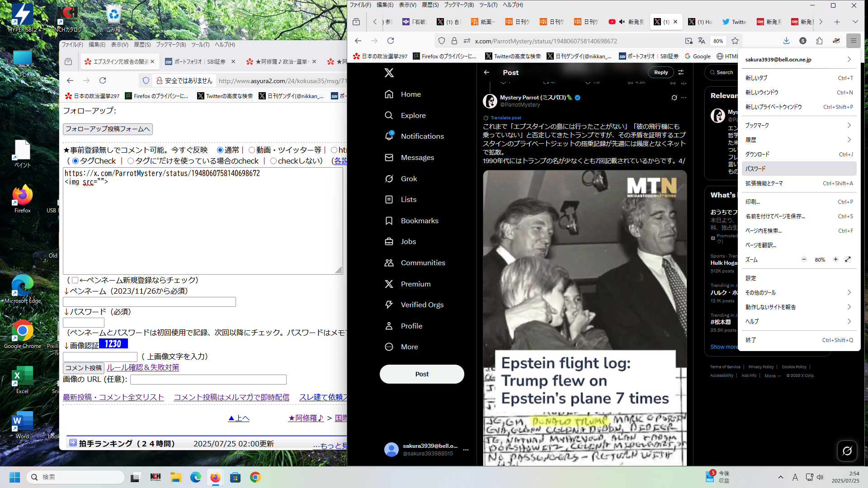The width and height of the screenshot is (868, 488).
Task: Click Translate post link
Action: tap(506, 117)
